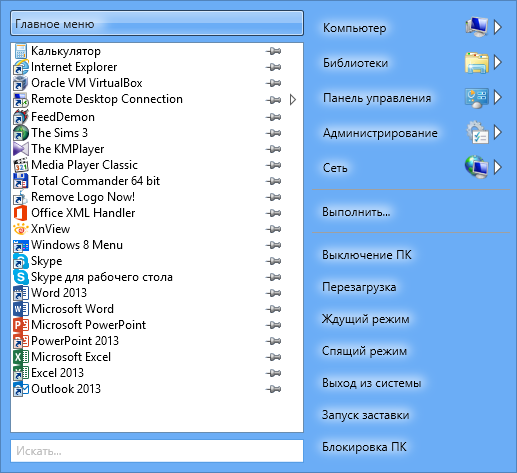Click the Remote Desktop Connection icon
The image size is (517, 473).
pos(21,99)
